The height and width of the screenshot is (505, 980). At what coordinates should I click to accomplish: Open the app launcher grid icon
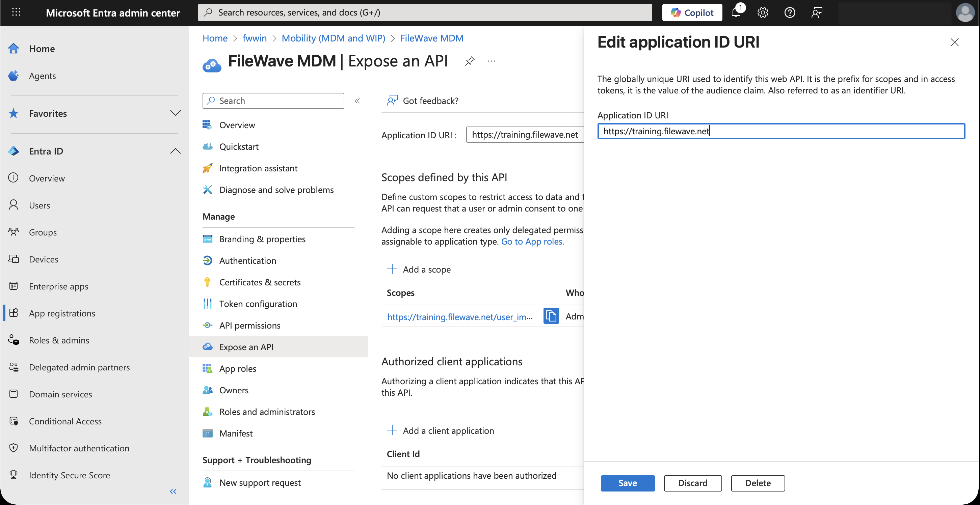(16, 12)
